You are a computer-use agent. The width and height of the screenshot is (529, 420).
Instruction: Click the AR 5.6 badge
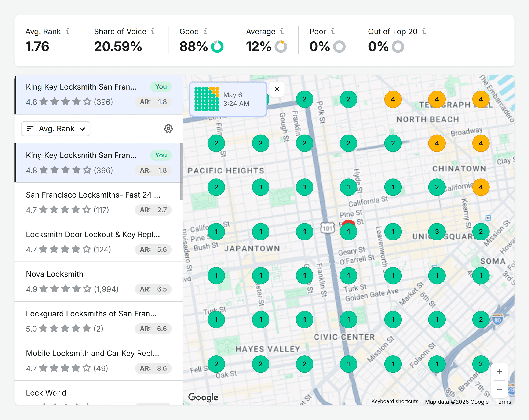pyautogui.click(x=153, y=249)
